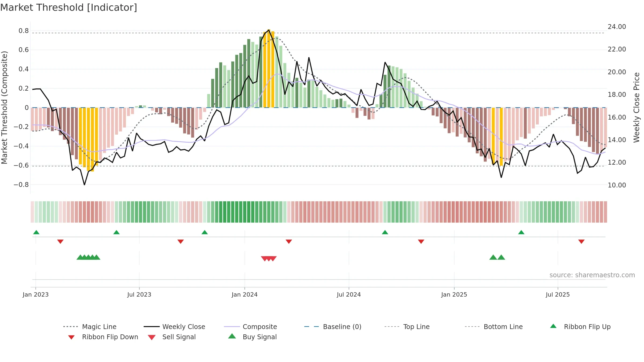Viewport: 644px width, 362px height.
Task: Toggle the Baseline (0) legend entry
Action: click(333, 327)
